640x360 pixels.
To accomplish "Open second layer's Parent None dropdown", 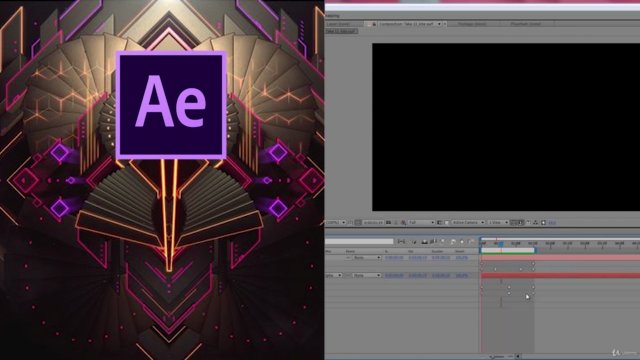I will pos(367,276).
